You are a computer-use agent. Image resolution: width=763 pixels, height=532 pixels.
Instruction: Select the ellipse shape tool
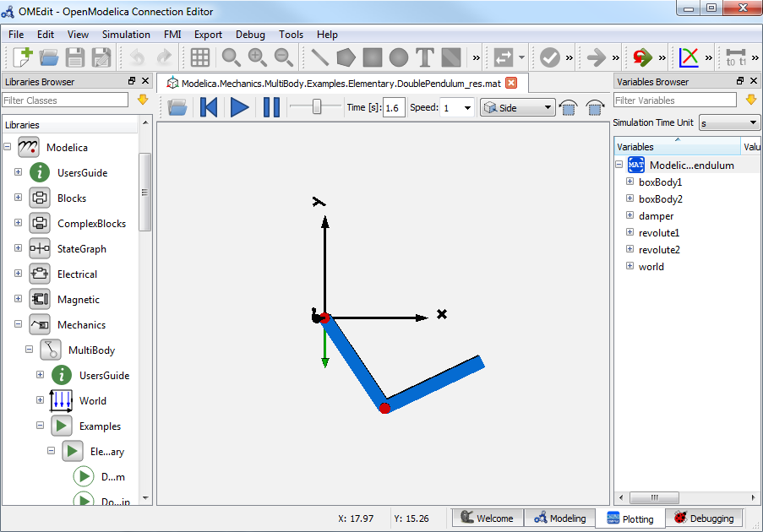click(399, 57)
